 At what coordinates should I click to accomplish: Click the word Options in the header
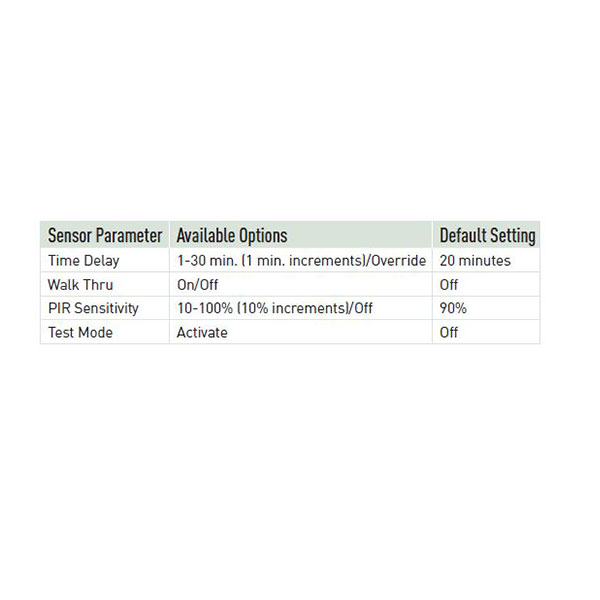[x=262, y=236]
